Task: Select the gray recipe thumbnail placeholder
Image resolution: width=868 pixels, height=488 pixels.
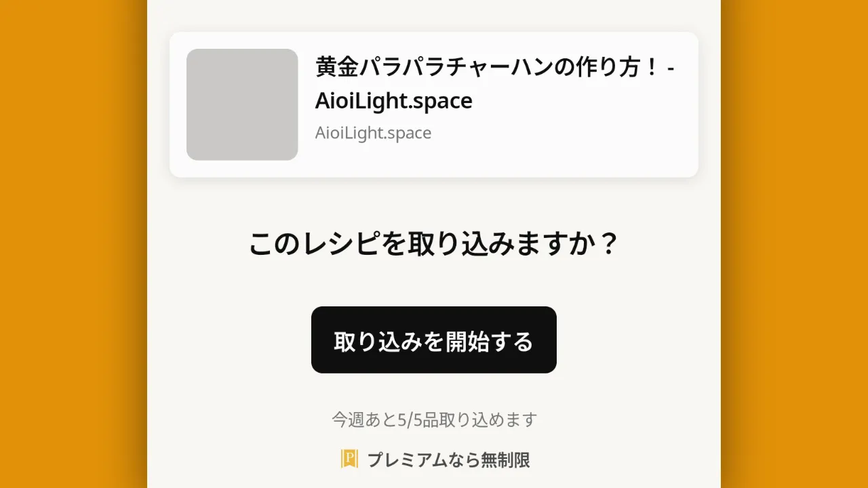Action: (x=242, y=104)
